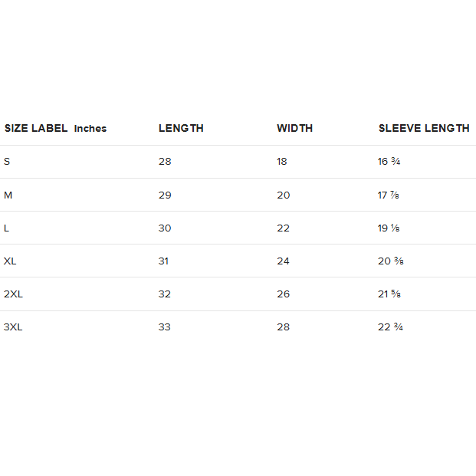Viewport: 476px width, 476px height.
Task: Select the XL size row label
Action: (10, 261)
